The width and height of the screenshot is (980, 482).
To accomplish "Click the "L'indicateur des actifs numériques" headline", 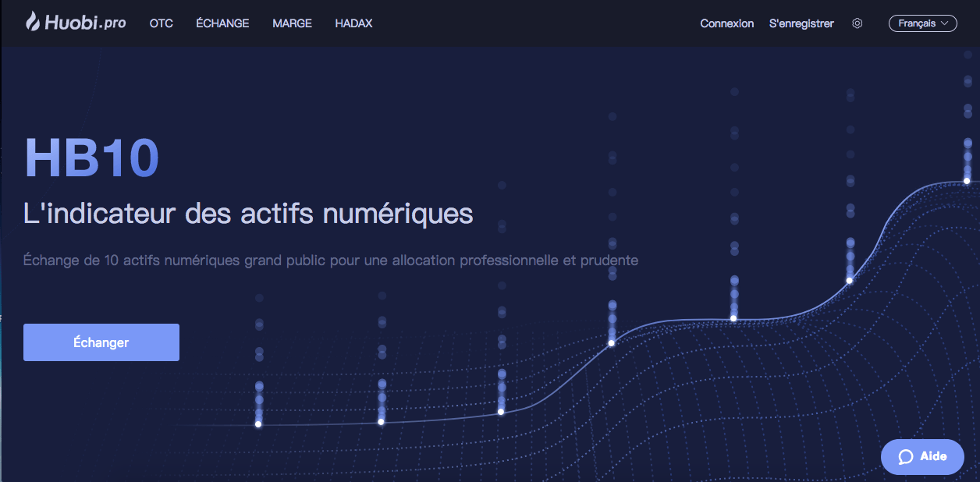I will point(248,213).
